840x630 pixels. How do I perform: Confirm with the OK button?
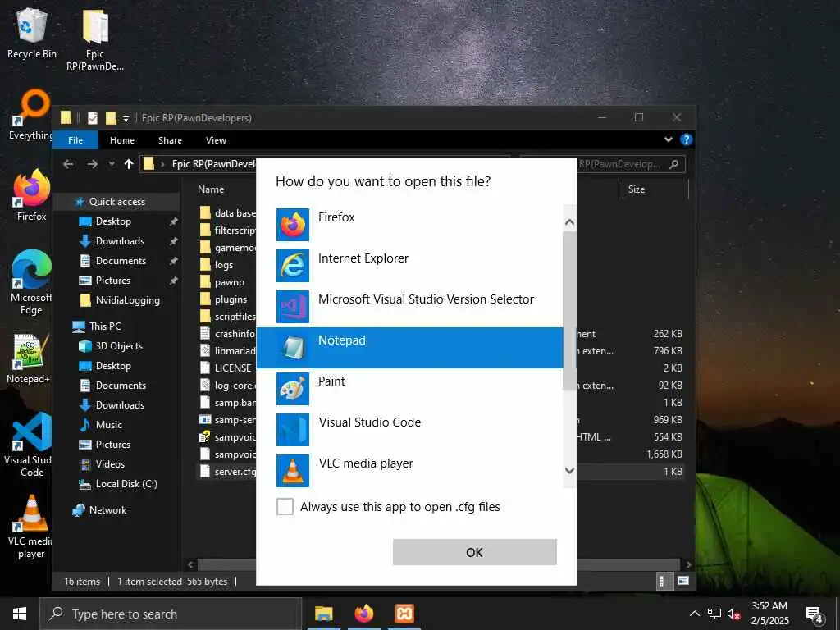(475, 552)
